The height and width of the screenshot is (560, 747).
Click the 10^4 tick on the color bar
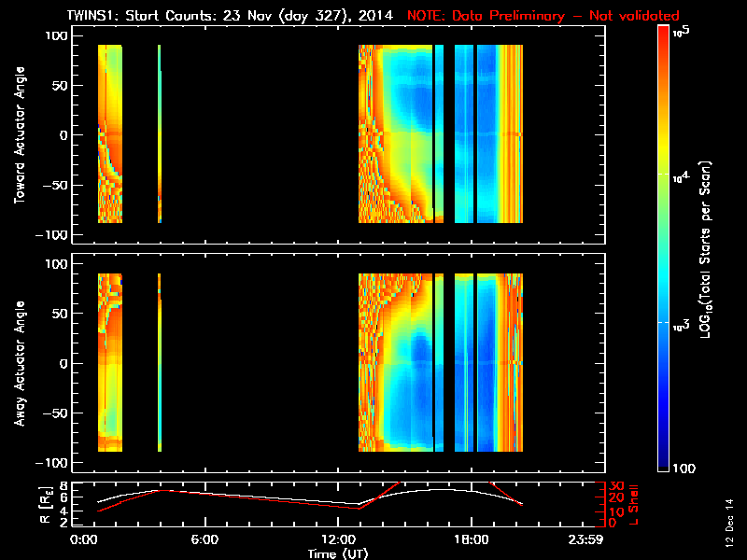(x=682, y=177)
